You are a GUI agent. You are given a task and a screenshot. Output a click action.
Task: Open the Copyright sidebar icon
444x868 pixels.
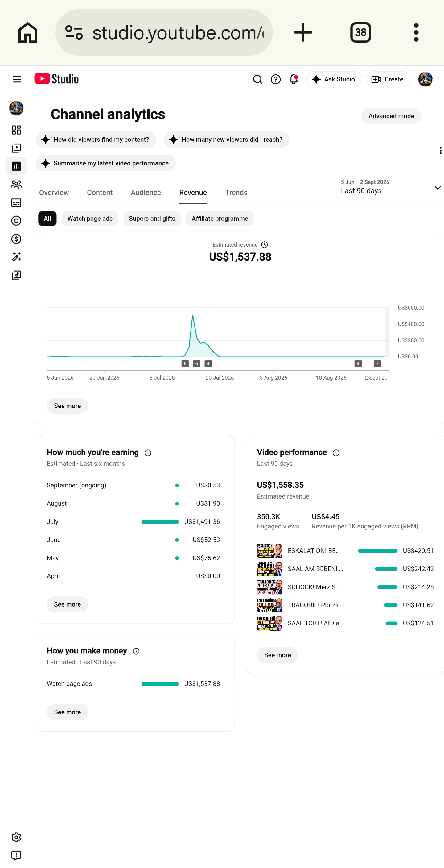16,221
